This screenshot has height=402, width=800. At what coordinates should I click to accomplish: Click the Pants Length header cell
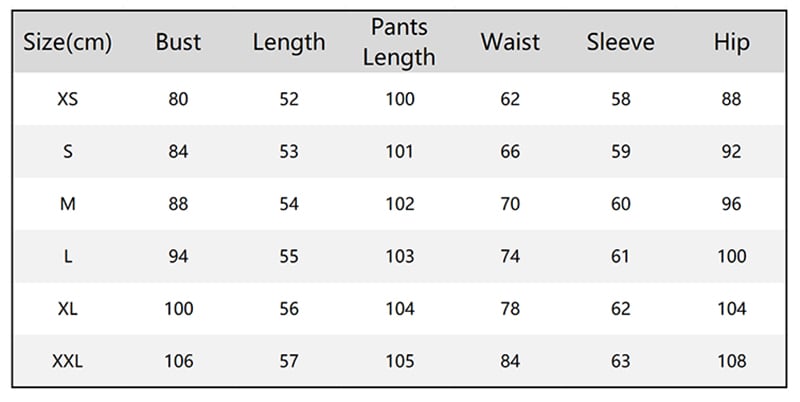[399, 42]
